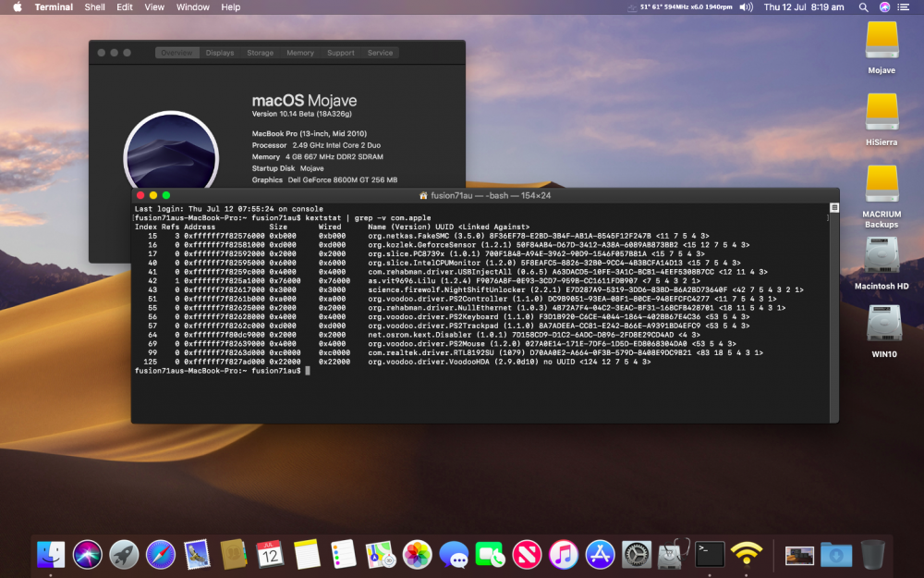The image size is (924, 578).
Task: Switch to Displays tab in About This Mac
Action: click(220, 53)
